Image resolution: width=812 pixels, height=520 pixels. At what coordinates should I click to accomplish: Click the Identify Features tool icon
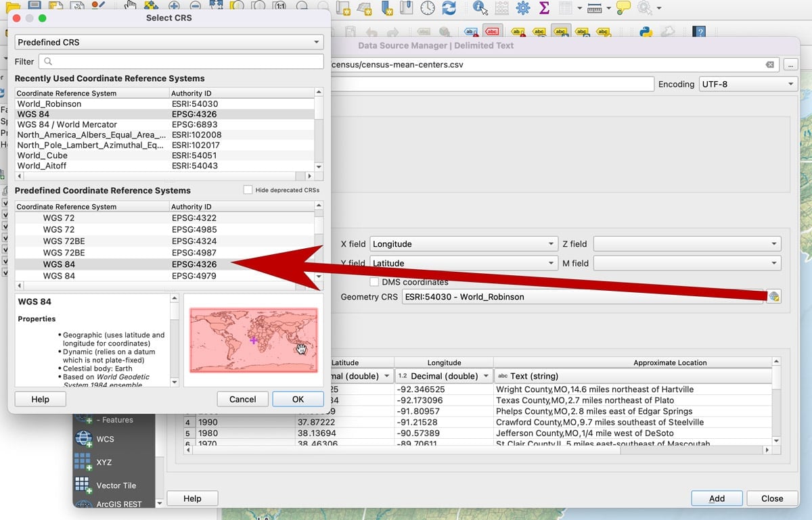coord(480,8)
